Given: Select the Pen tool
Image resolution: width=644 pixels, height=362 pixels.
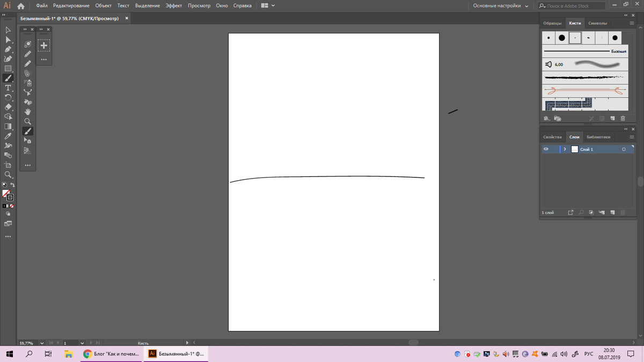Looking at the screenshot, I should tap(8, 49).
